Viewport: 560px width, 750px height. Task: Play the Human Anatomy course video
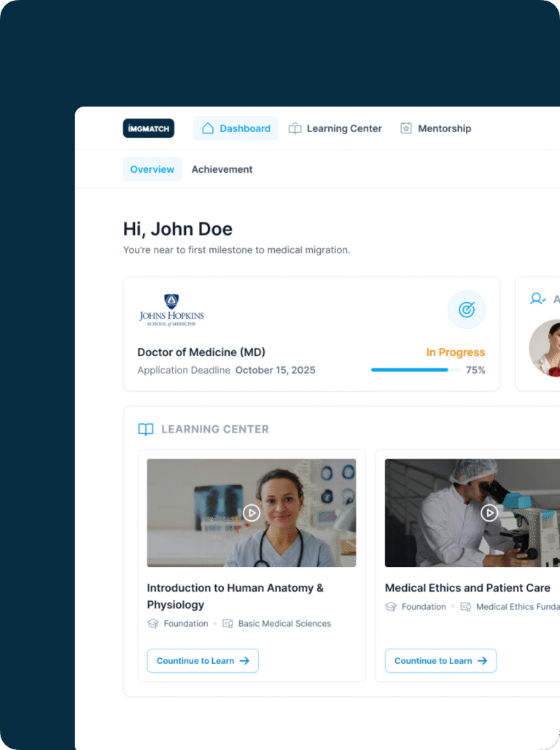252,513
